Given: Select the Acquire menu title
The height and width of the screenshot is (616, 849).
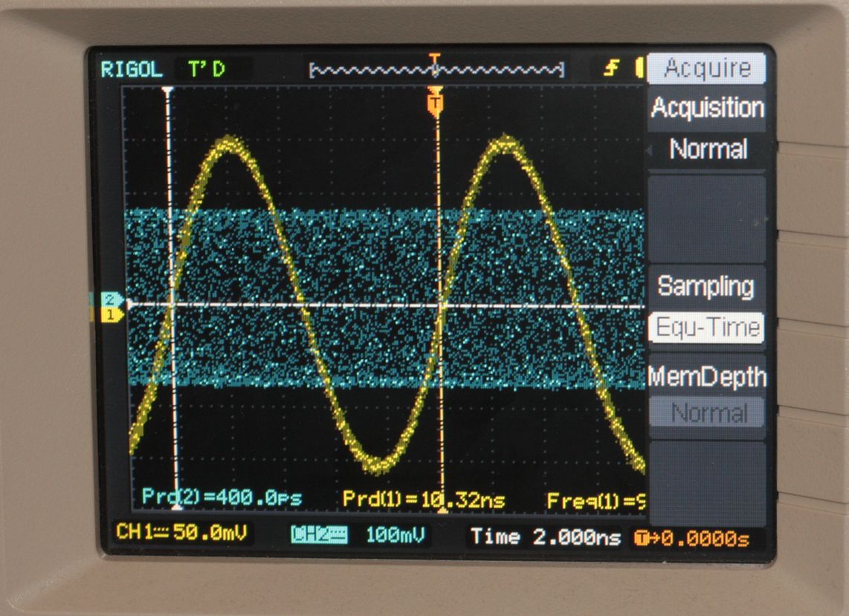Looking at the screenshot, I should pyautogui.click(x=706, y=68).
